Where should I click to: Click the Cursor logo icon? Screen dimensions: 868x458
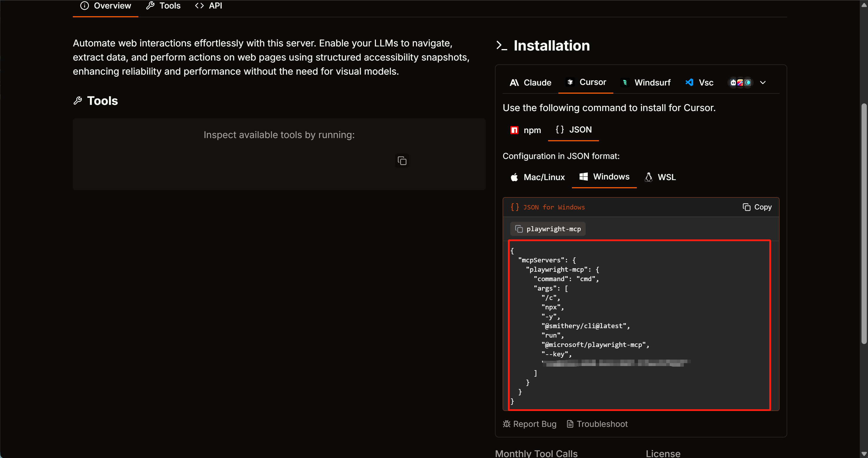[x=570, y=82]
